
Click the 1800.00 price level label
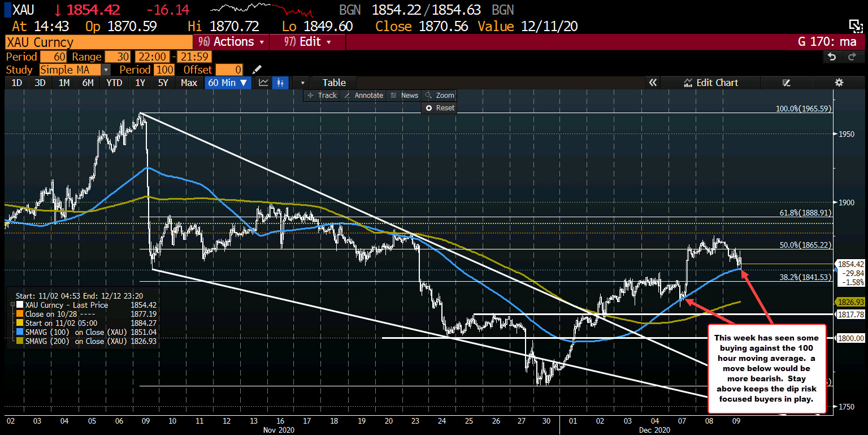click(851, 338)
